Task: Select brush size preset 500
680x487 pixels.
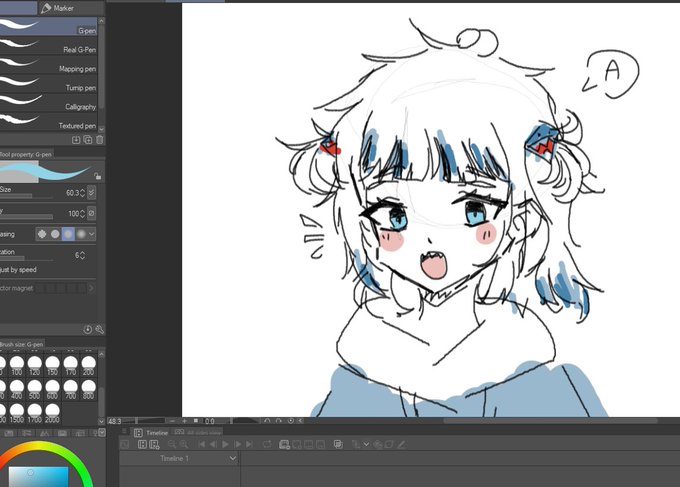Action: coord(35,389)
